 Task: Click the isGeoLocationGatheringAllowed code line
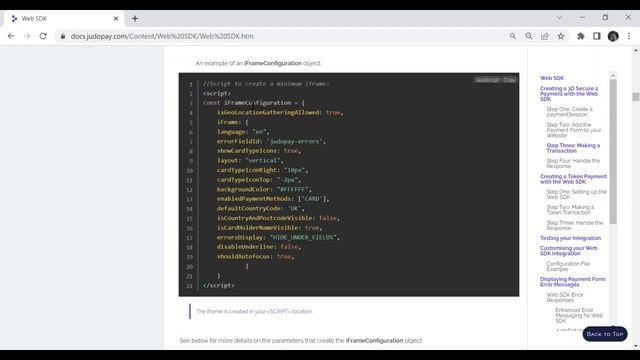(x=280, y=112)
